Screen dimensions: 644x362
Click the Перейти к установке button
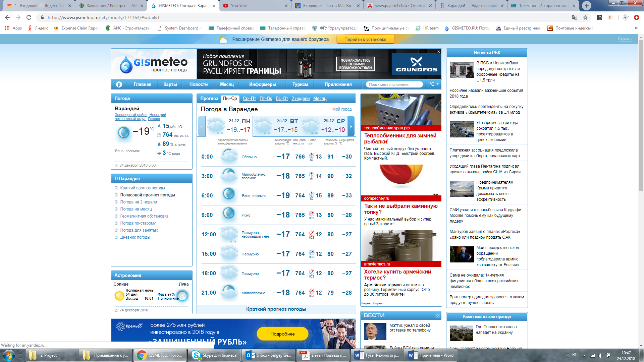coord(365,39)
